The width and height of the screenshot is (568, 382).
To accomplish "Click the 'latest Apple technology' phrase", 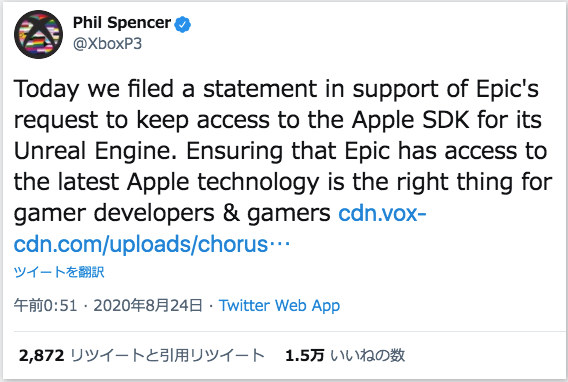I will click(188, 182).
